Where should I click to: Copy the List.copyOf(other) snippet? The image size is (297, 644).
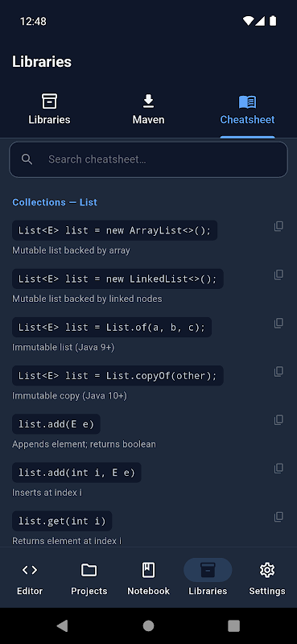(x=278, y=372)
